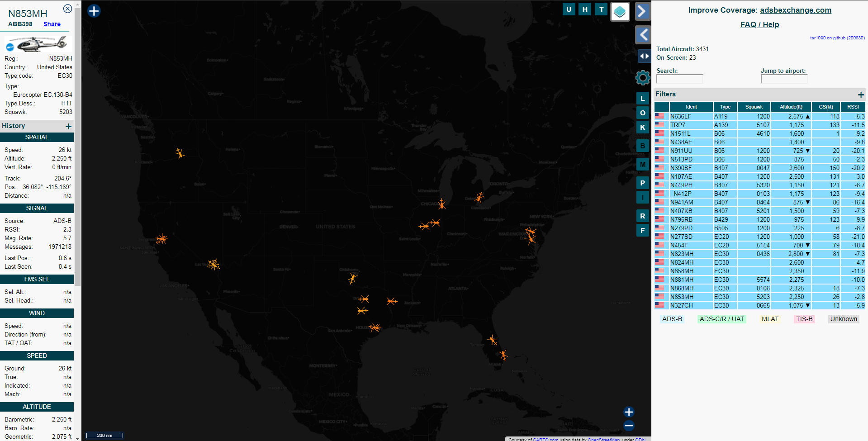
Task: Toggle the K map option button
Action: coord(643,127)
